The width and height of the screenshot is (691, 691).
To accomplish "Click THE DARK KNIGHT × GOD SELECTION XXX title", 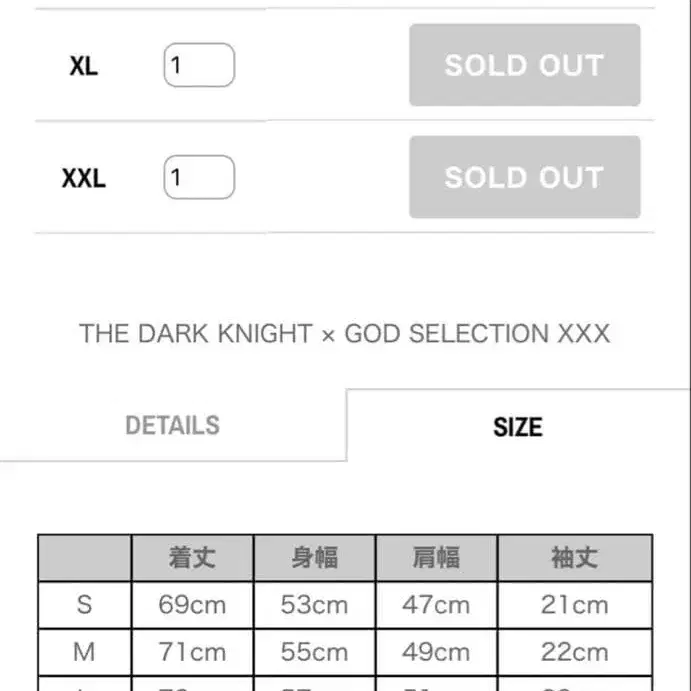I will coord(344,334).
